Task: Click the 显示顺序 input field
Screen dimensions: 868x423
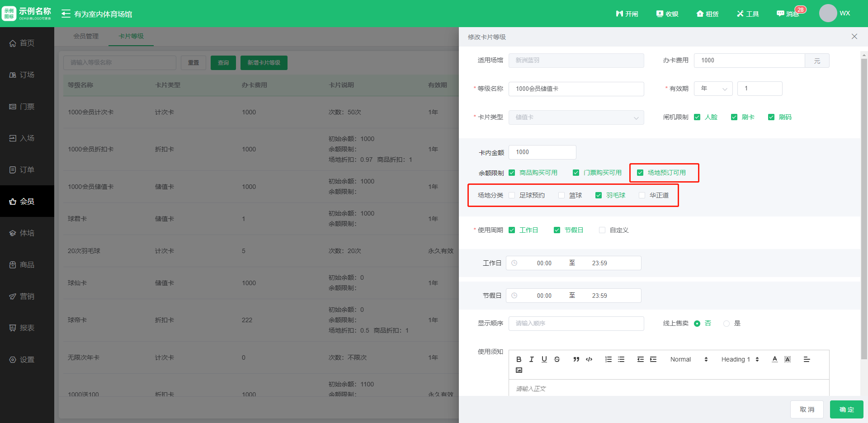Action: [x=576, y=324]
